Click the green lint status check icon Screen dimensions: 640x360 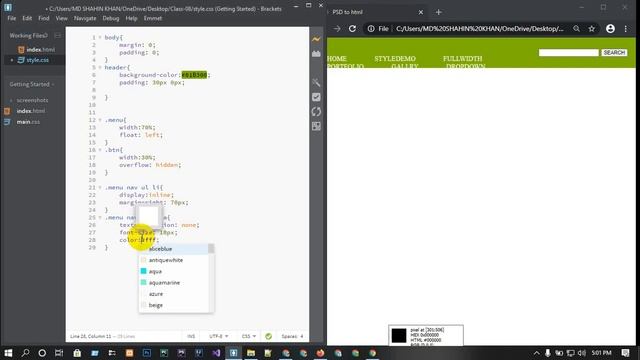click(x=268, y=336)
